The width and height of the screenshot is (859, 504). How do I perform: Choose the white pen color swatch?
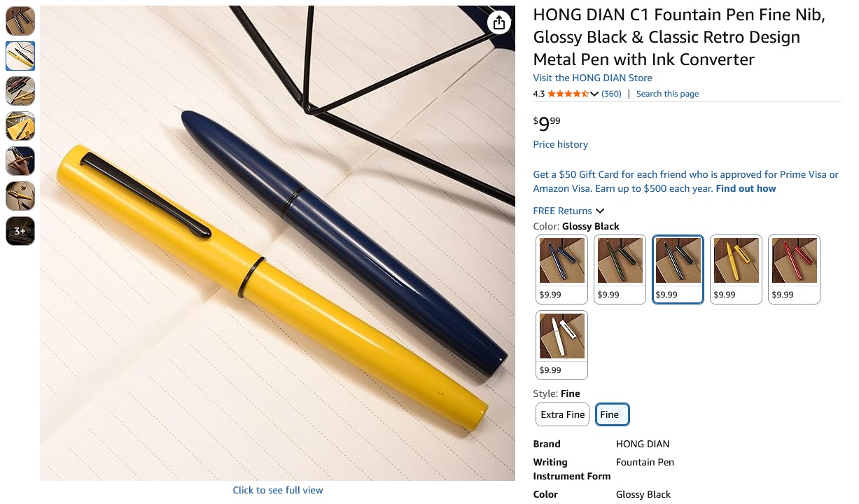[x=562, y=345]
